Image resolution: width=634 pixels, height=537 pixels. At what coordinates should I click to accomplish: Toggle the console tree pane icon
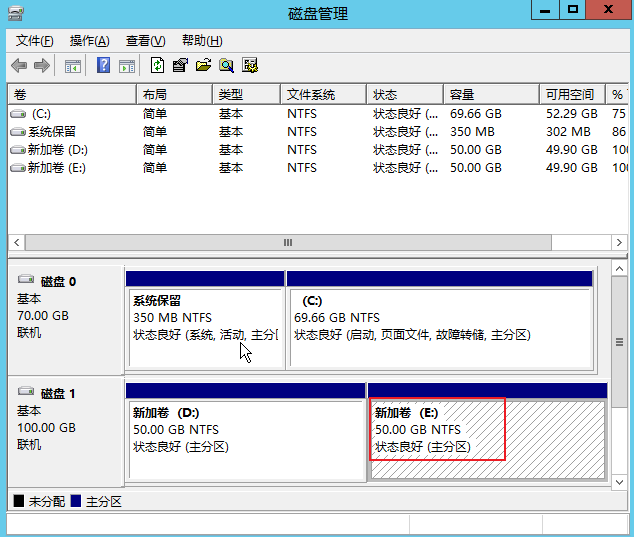73,66
